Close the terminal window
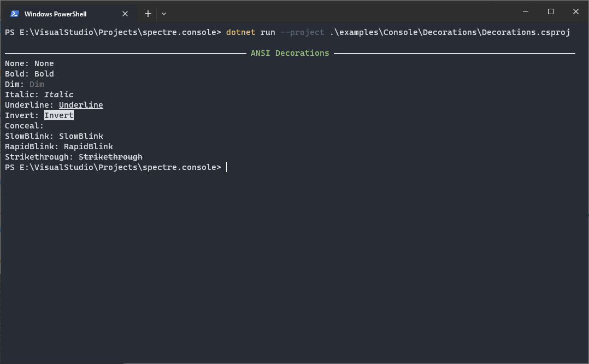This screenshot has width=589, height=364. click(575, 11)
